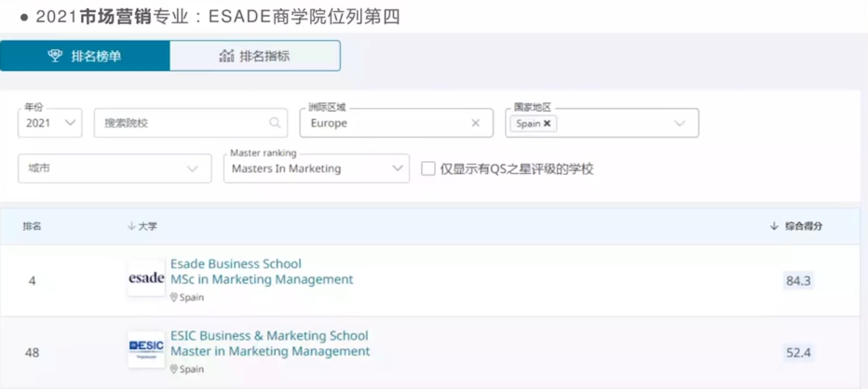The image size is (868, 389).
Task: Open Master in Marketing Management link
Action: click(x=270, y=352)
